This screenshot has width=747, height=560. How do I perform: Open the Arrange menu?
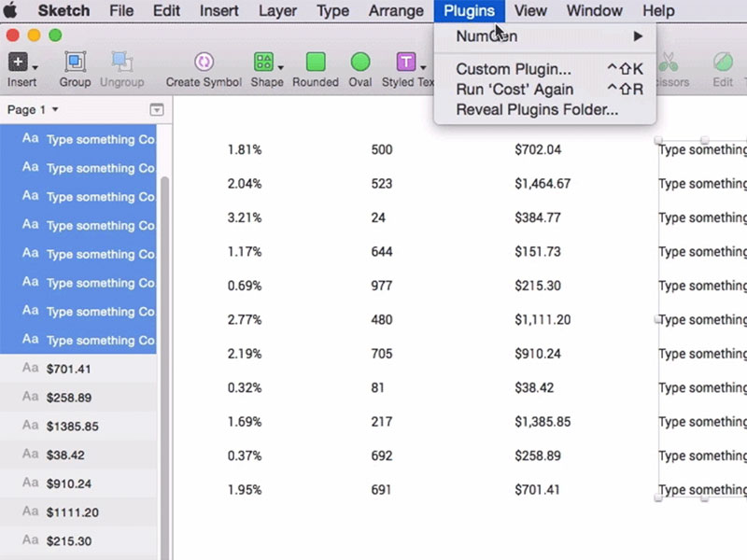[x=396, y=10]
